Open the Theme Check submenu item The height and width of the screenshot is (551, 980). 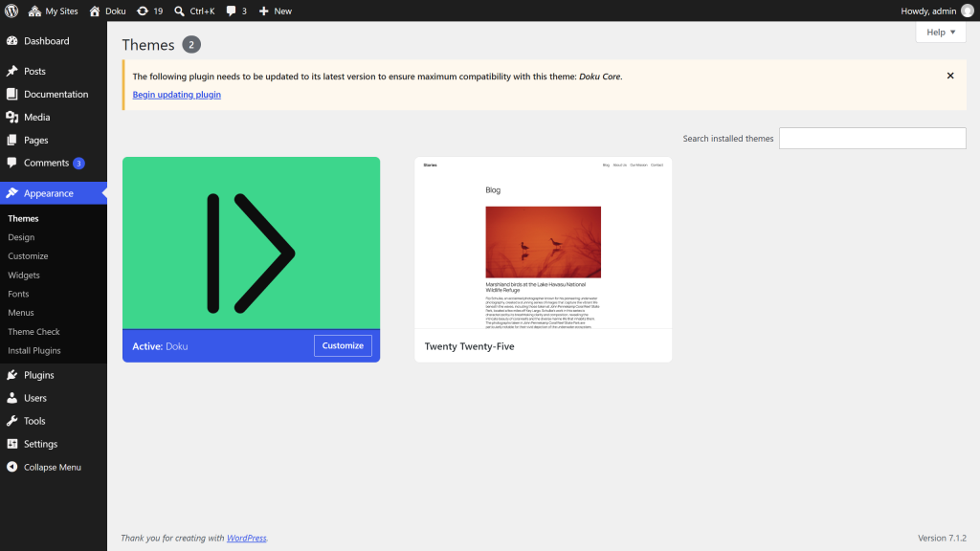(33, 332)
